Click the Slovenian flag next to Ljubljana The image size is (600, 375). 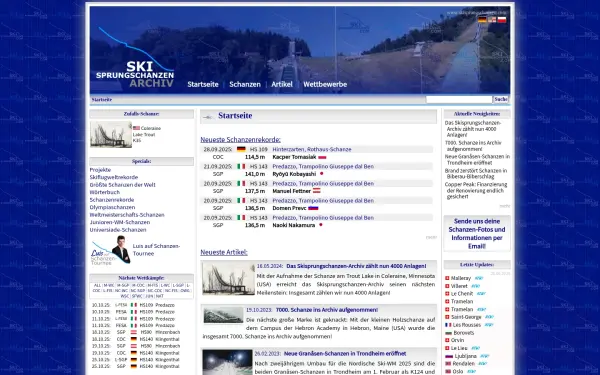pyautogui.click(x=449, y=356)
